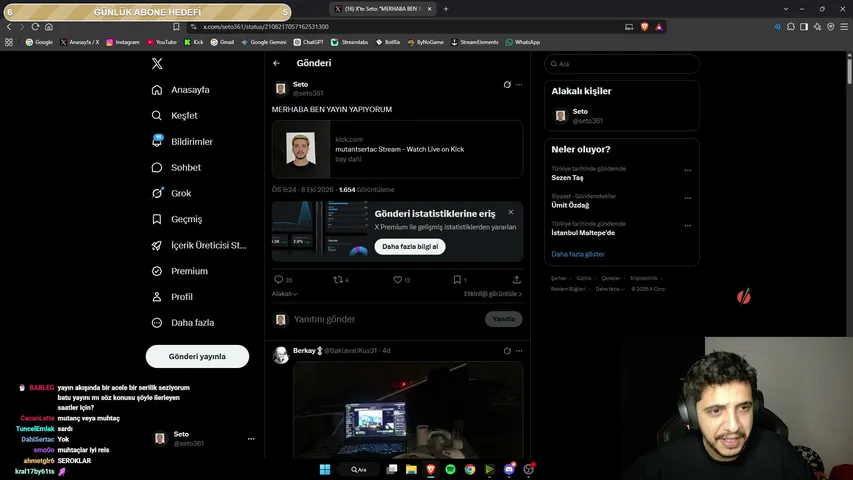The image size is (853, 480).
Task: Open İçerik Üreticisi Stüdyosu item
Action: [x=199, y=245]
